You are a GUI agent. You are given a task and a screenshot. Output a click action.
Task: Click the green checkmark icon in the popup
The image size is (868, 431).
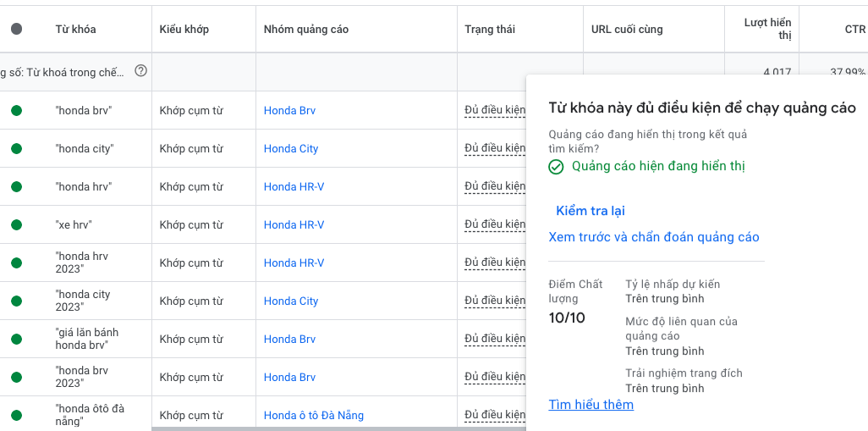pos(556,167)
